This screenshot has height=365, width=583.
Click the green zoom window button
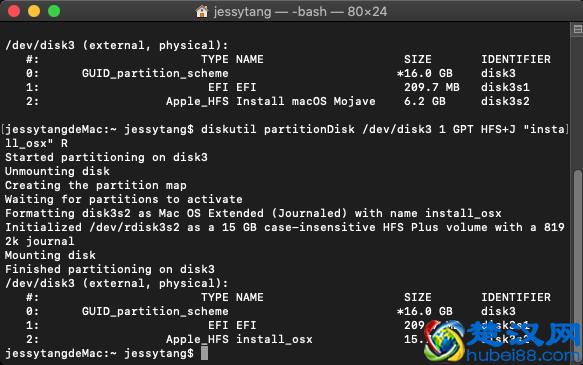pyautogui.click(x=54, y=11)
